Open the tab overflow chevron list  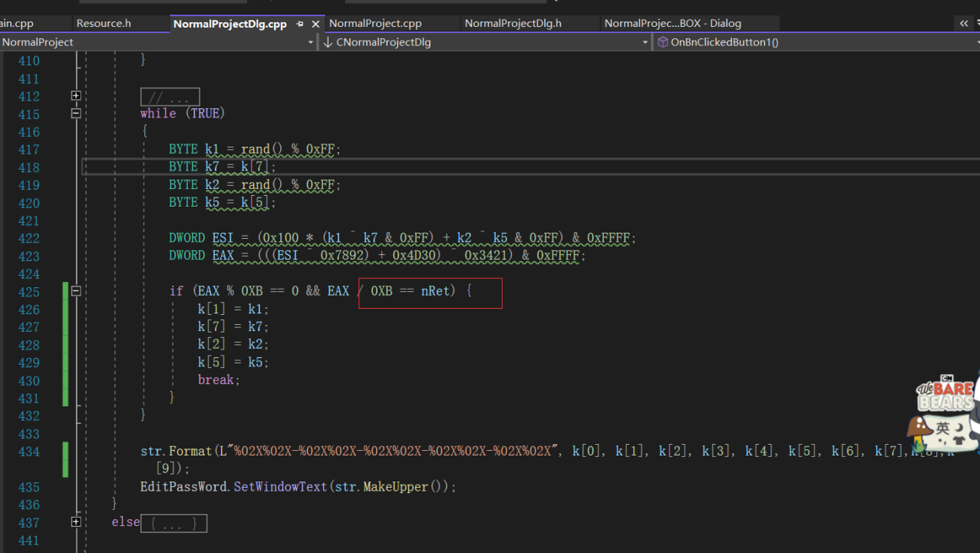(x=964, y=24)
